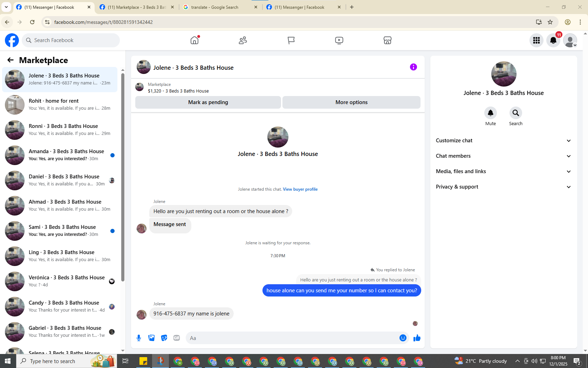The height and width of the screenshot is (368, 588).
Task: Open Sami 3 Beds conversation
Action: click(60, 231)
